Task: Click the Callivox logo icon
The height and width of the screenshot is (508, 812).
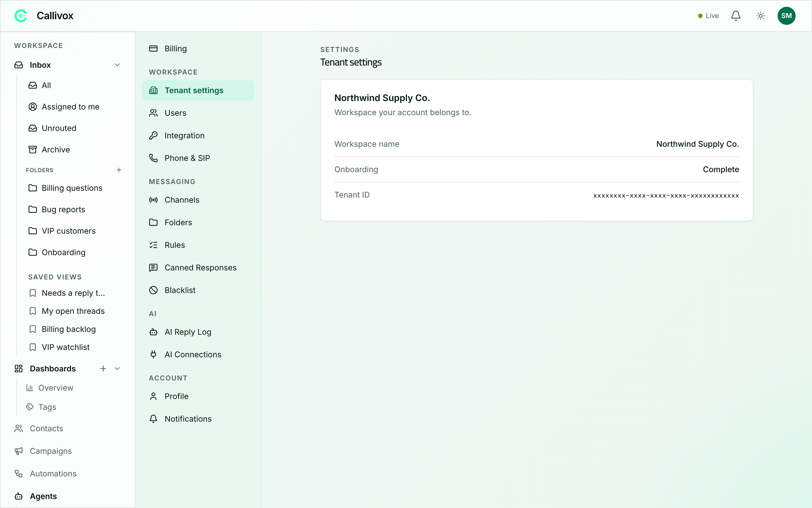Action: (x=21, y=16)
